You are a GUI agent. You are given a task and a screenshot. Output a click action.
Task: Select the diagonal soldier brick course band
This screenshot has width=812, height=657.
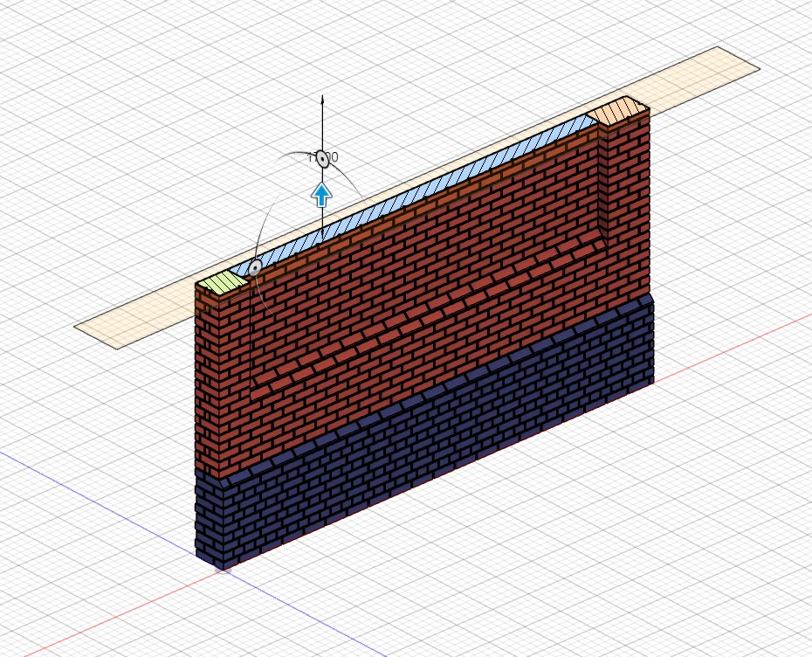429,314
